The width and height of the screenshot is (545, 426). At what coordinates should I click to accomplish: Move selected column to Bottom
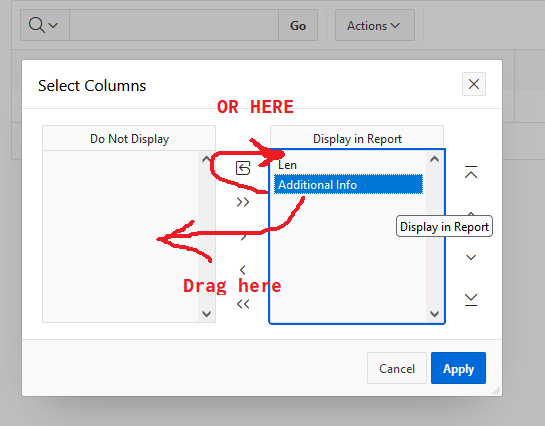(x=471, y=300)
